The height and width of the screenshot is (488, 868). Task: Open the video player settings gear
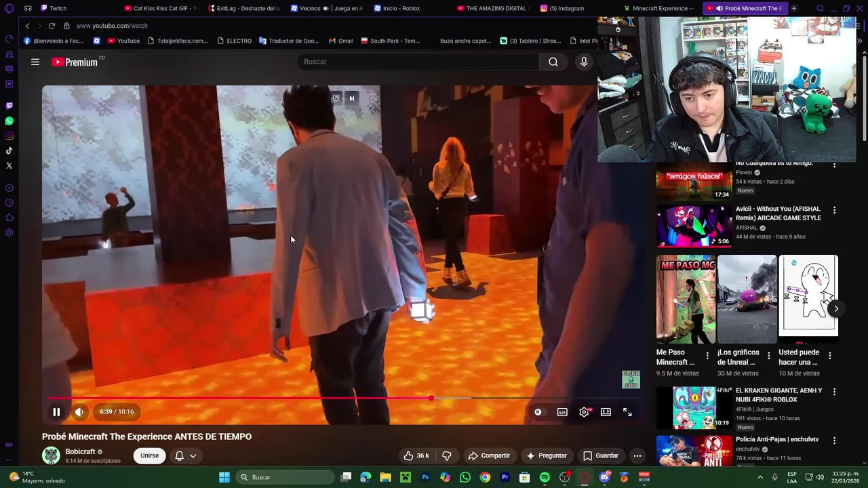click(x=584, y=411)
